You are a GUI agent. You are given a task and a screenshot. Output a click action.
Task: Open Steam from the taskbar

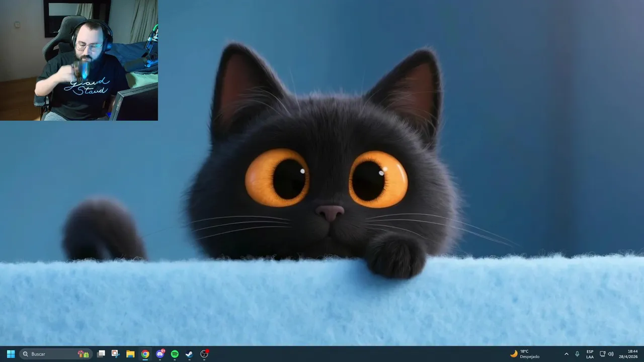(x=189, y=354)
